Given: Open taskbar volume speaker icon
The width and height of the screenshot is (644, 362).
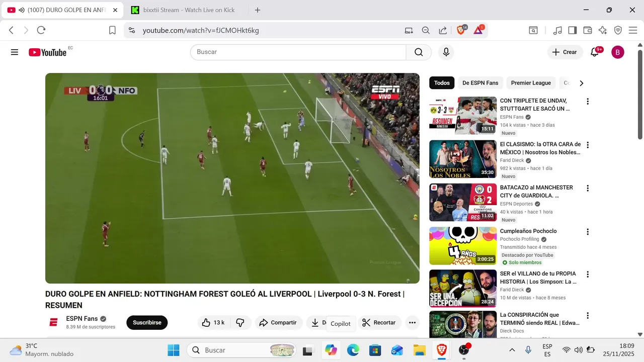Looking at the screenshot, I should [x=579, y=350].
